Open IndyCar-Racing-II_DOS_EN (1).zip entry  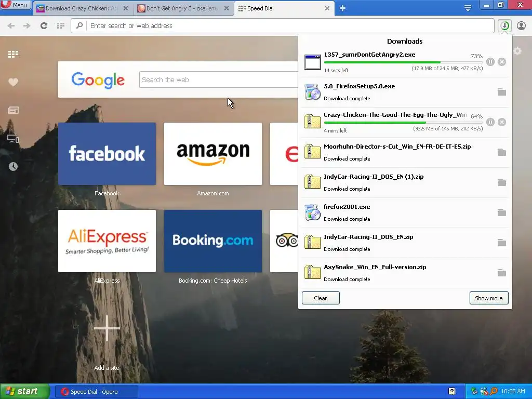pos(405,182)
